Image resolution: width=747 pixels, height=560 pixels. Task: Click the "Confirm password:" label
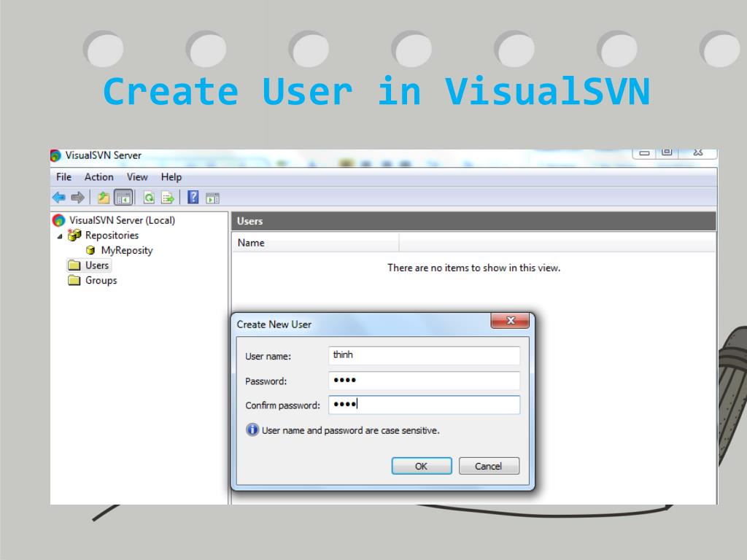[x=282, y=405]
